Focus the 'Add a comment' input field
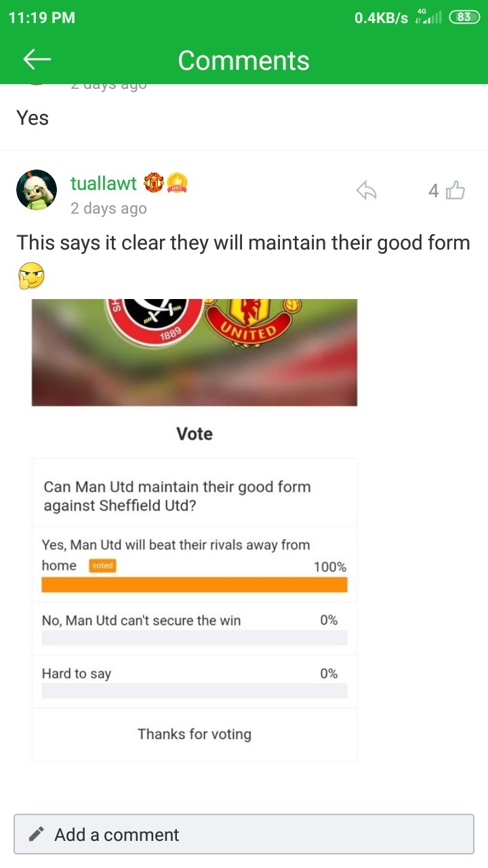Image resolution: width=488 pixels, height=868 pixels. pos(244,834)
